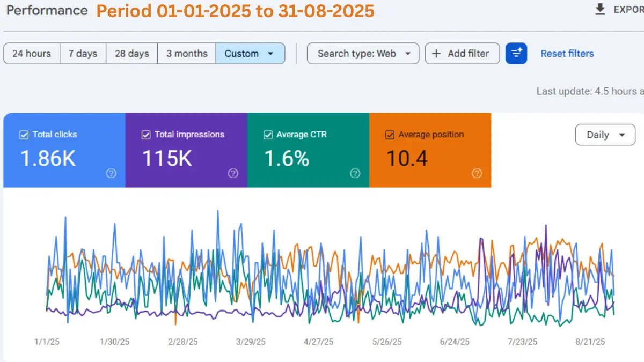The width and height of the screenshot is (644, 362).
Task: Uncheck the Total impressions checkbox
Action: click(146, 135)
